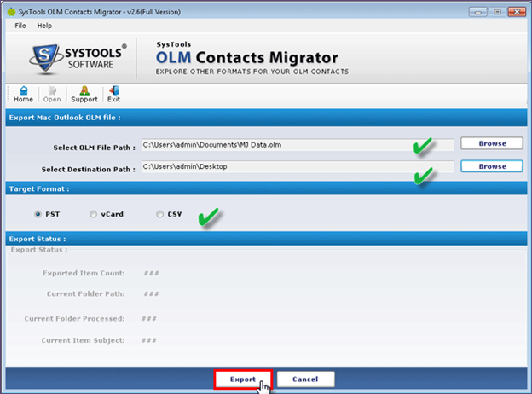Click the Open toolbar icon
Viewport: 532px width, 394px height.
coord(52,95)
